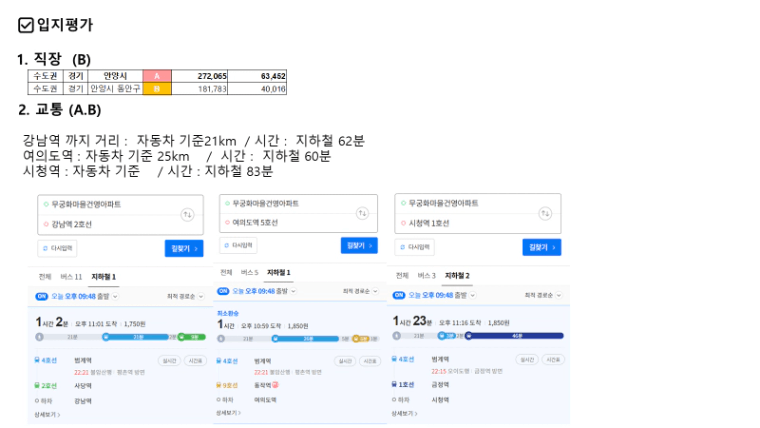Toggle the ON switch in the Gangnam route panel
The image size is (760, 428).
click(42, 296)
